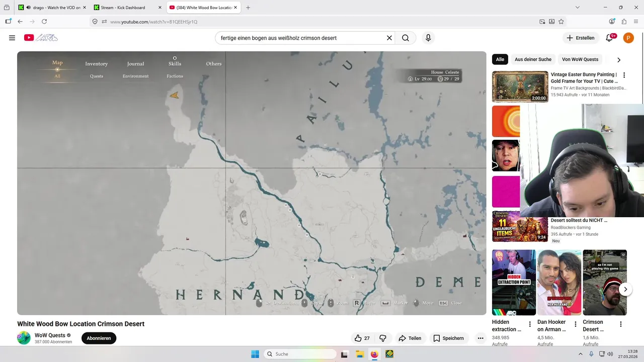Screen dimensions: 644x362
Task: Select the White Wood Bow Location tab
Action: [x=204, y=8]
